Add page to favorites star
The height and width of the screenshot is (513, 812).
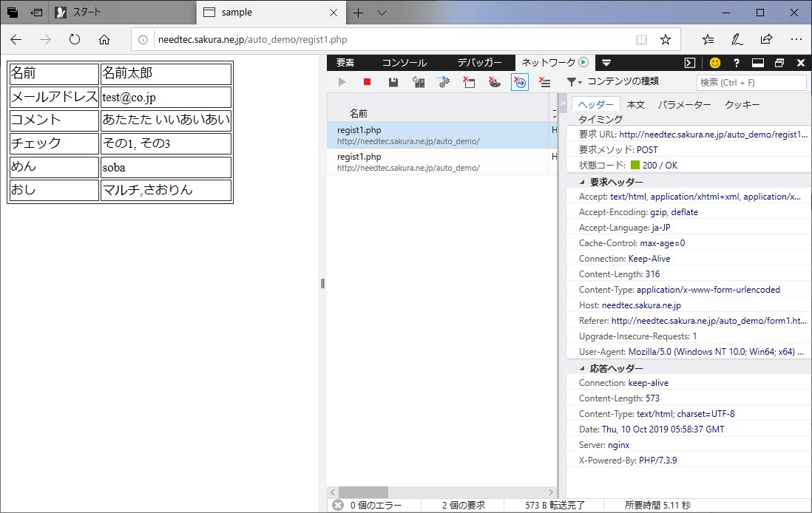(x=666, y=40)
